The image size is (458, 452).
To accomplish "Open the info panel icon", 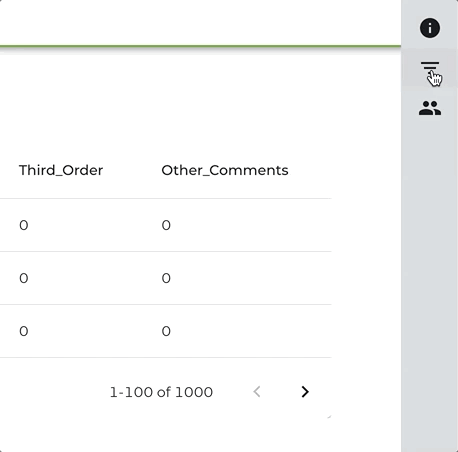I will pos(430,28).
